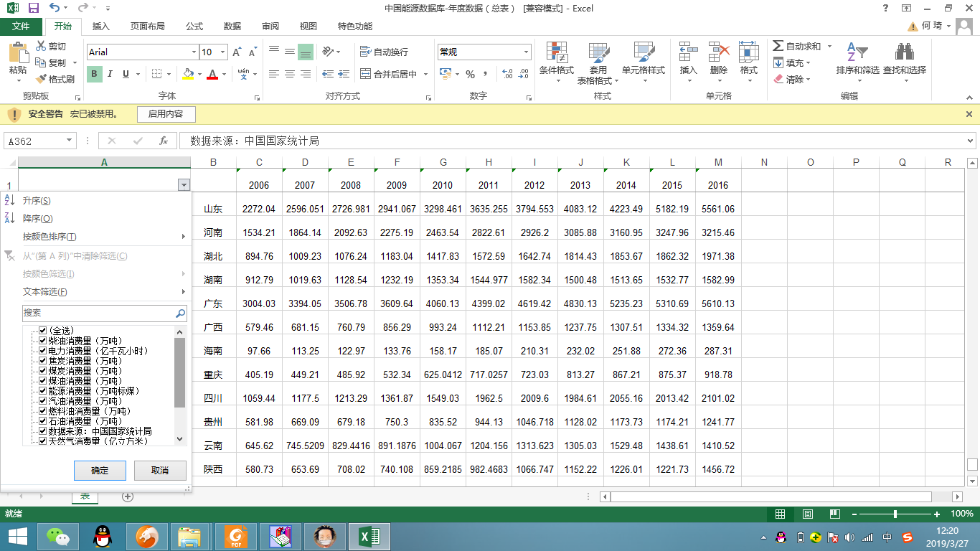980x551 pixels.
Task: Increase font size with the larger A icon
Action: pyautogui.click(x=237, y=52)
